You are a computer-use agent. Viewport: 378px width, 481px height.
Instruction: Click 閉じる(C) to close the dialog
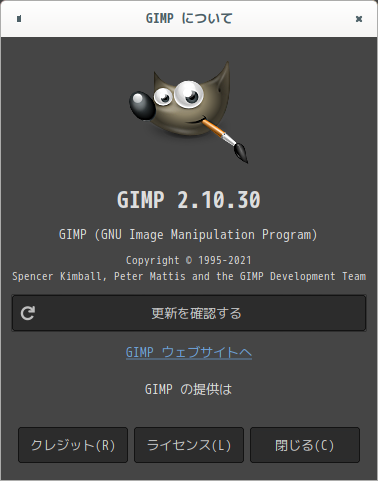305,445
